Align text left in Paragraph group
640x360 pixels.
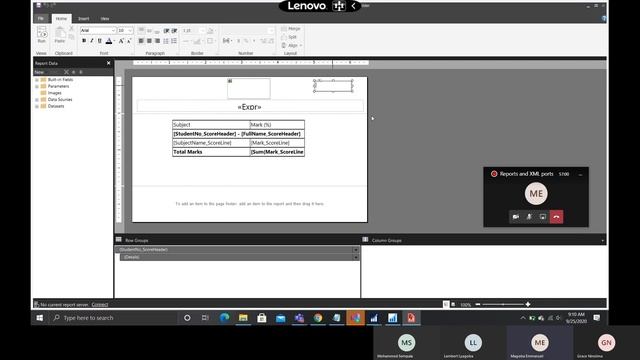click(x=141, y=41)
